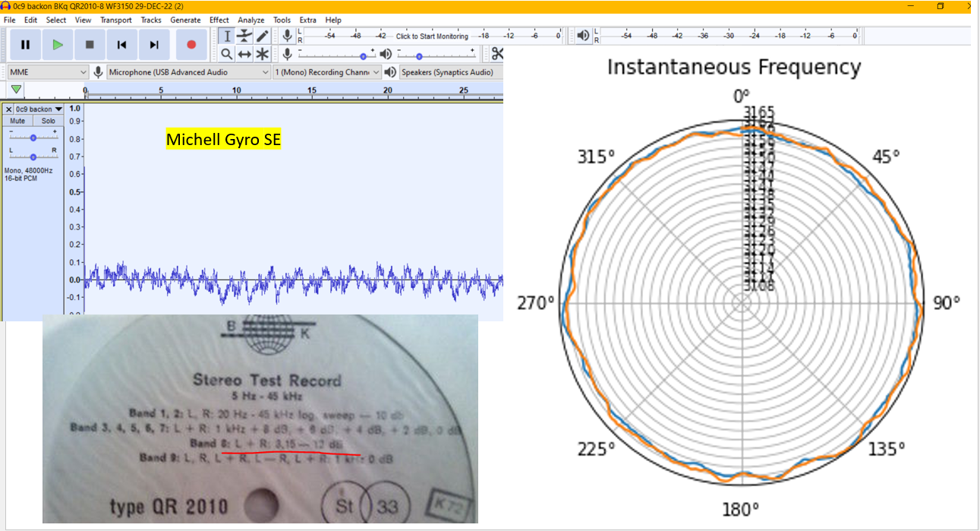The image size is (980, 531).
Task: Start recording with the Record button
Action: (x=191, y=45)
